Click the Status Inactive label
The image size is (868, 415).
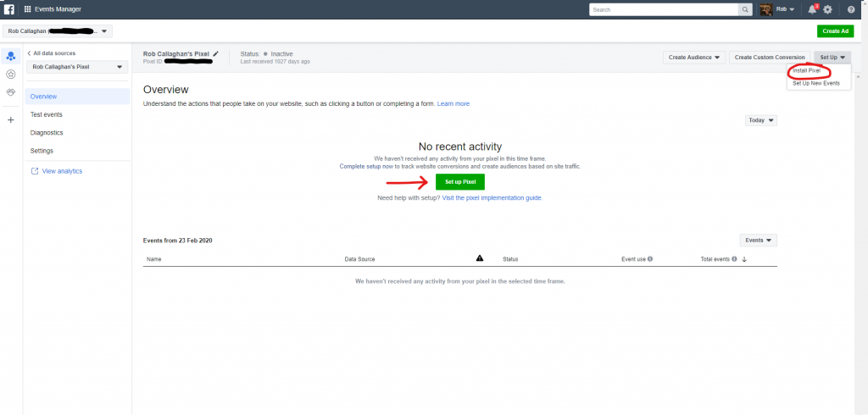[266, 53]
